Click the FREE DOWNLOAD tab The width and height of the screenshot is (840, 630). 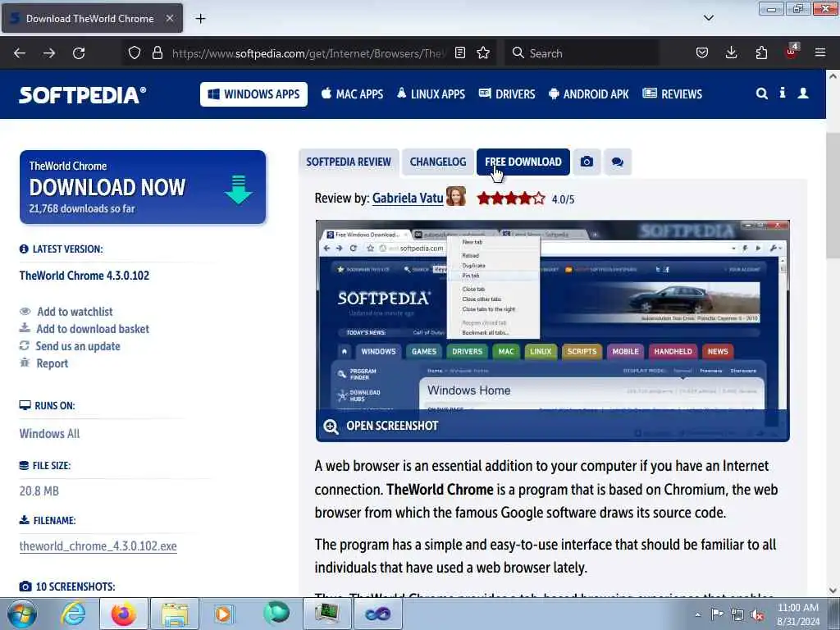pyautogui.click(x=523, y=162)
